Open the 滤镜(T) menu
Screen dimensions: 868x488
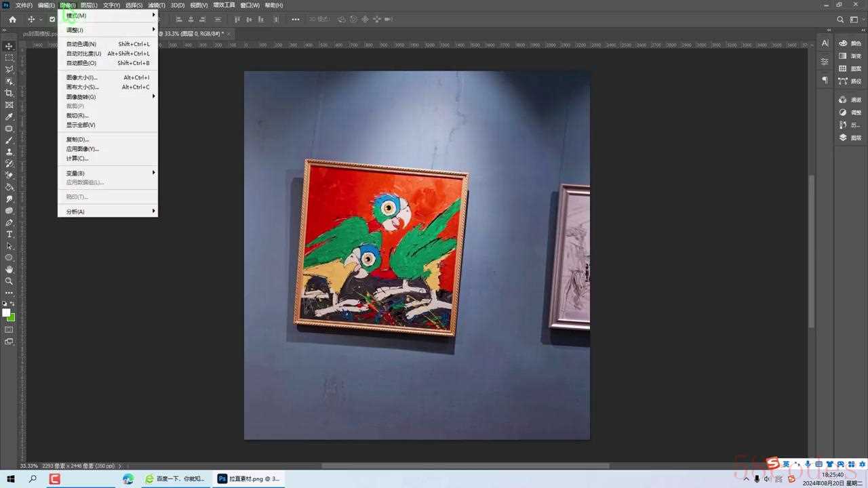(x=157, y=5)
